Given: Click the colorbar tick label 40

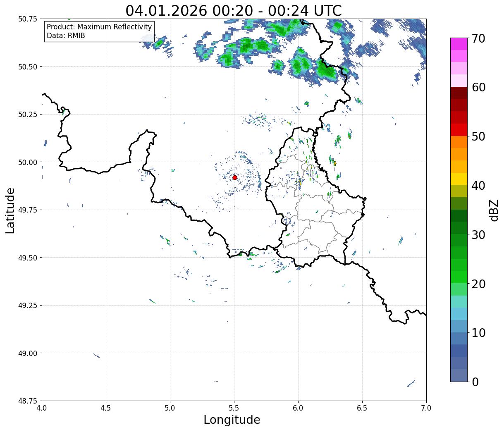Looking at the screenshot, I should pyautogui.click(x=478, y=186).
